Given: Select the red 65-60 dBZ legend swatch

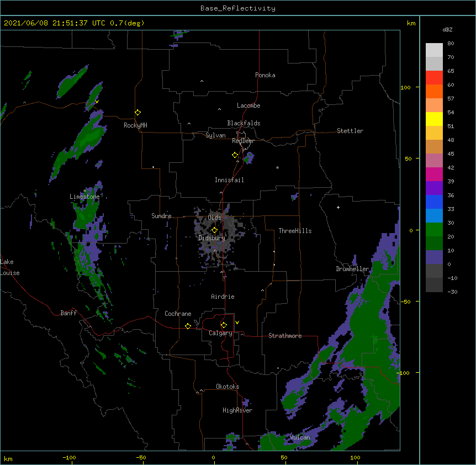Looking at the screenshot, I should [434, 78].
